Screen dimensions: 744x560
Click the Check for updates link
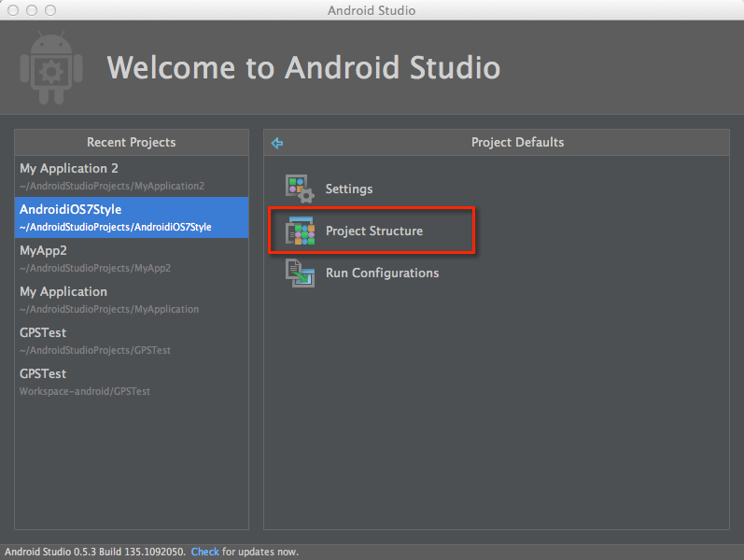point(204,552)
